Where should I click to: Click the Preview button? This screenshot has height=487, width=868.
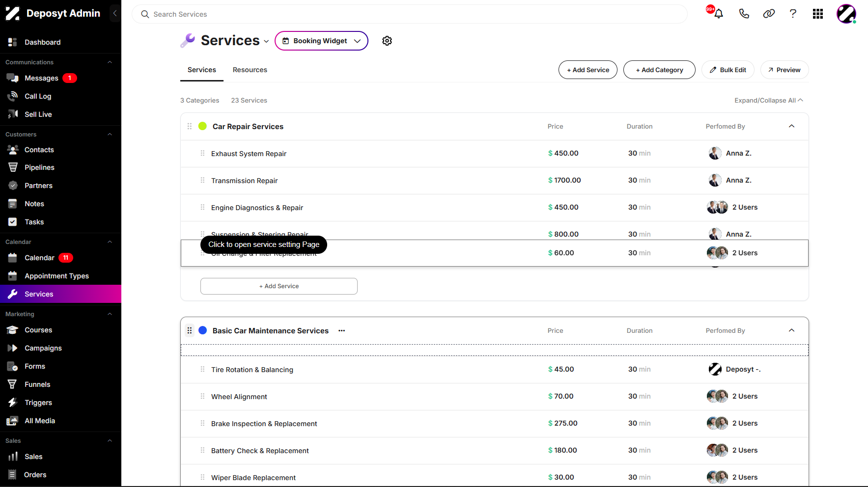(x=784, y=70)
